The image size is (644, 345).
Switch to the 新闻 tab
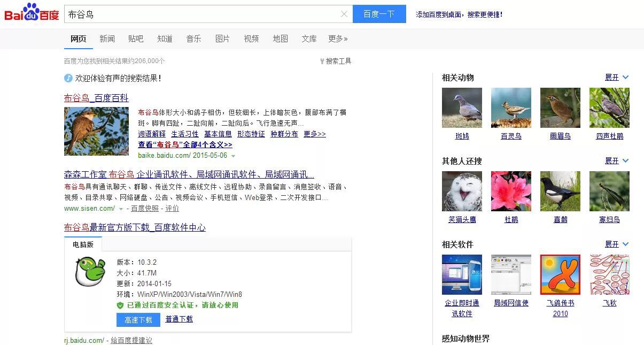coord(107,39)
